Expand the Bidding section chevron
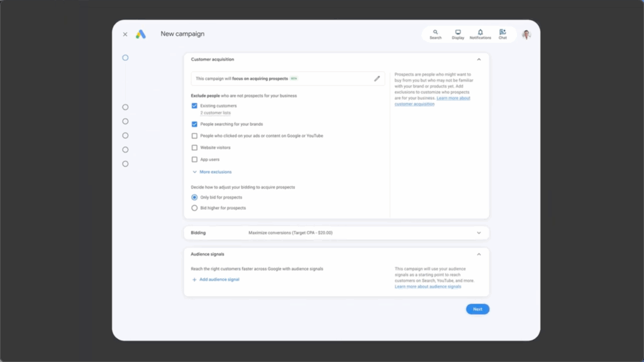The width and height of the screenshot is (644, 362). point(479,233)
